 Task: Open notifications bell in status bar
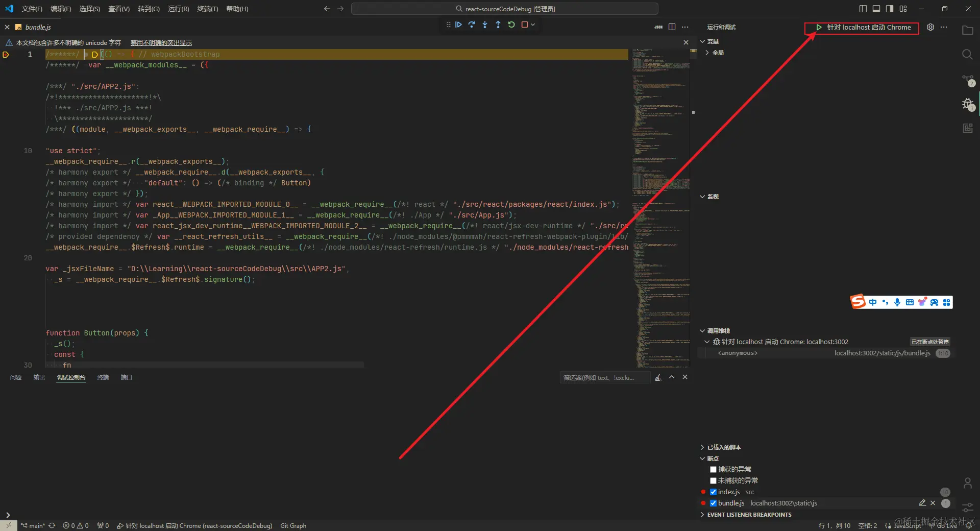click(x=968, y=525)
